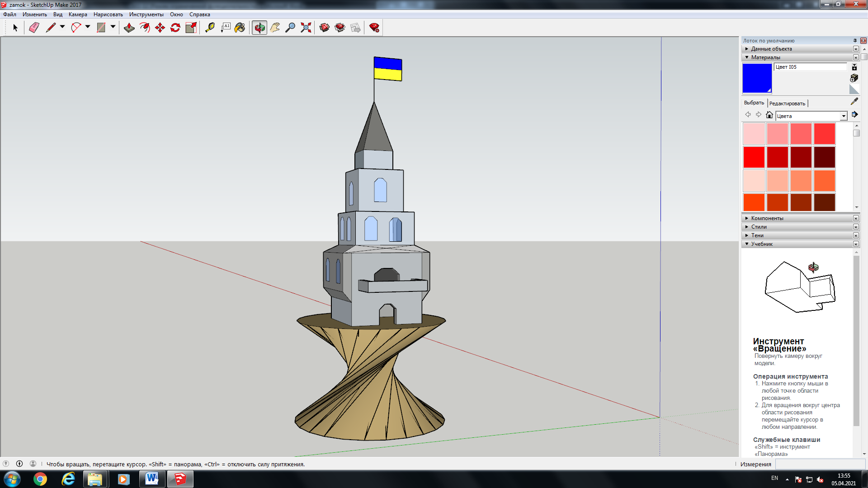This screenshot has height=488, width=868.
Task: Click the material name field Цвет I05
Action: pos(811,67)
